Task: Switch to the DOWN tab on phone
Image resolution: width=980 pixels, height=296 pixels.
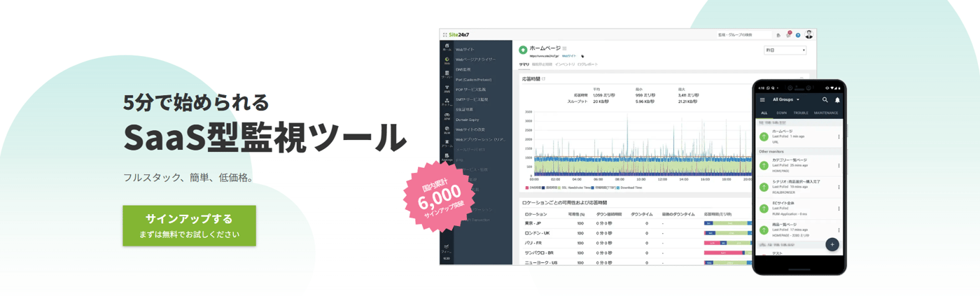Action: [x=781, y=113]
